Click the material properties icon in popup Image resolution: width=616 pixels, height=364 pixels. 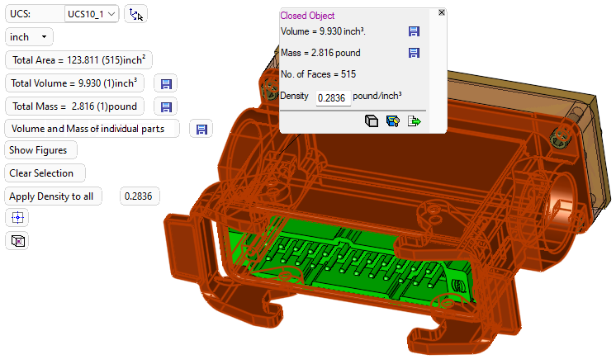(393, 121)
